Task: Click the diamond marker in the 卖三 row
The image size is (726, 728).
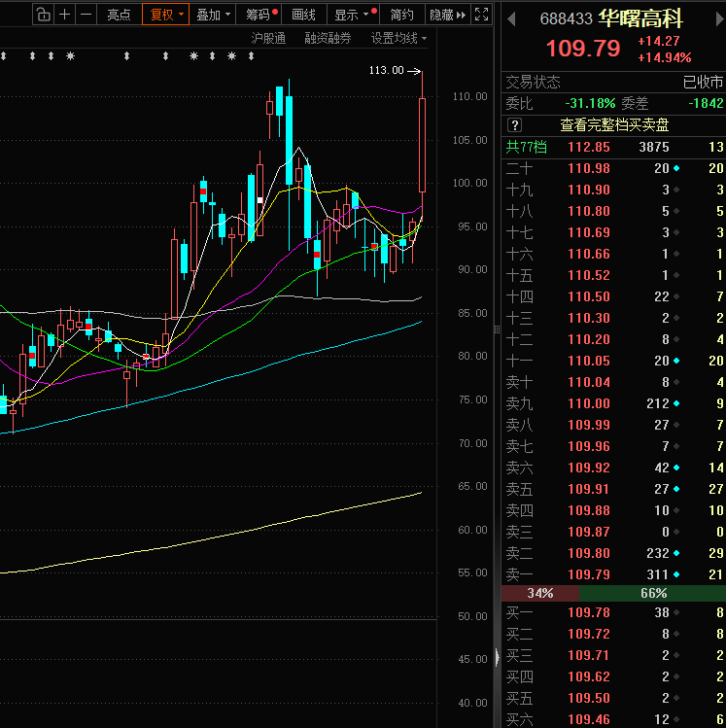Action: [676, 532]
